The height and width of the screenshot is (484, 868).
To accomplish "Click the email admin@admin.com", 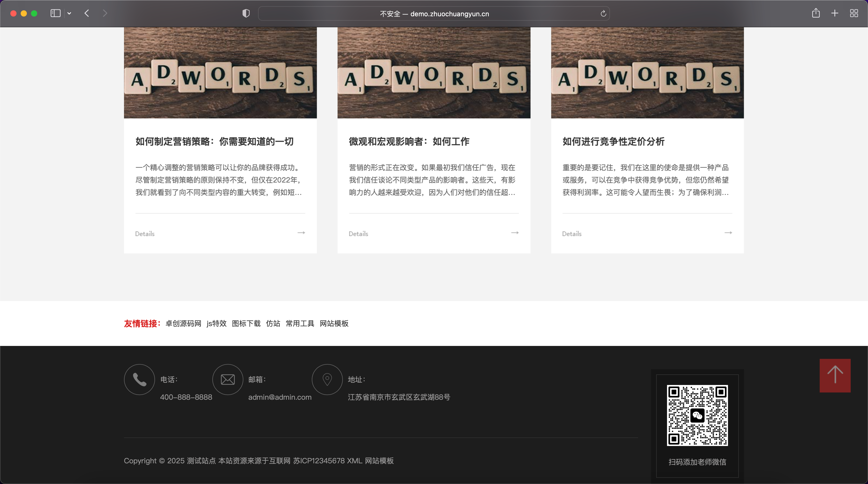I will [x=280, y=397].
